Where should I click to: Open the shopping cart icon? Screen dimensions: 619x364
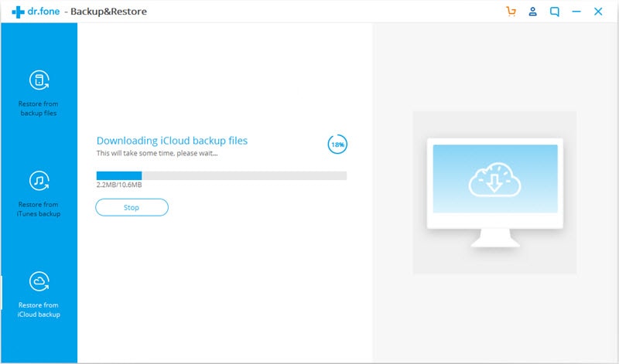(511, 12)
